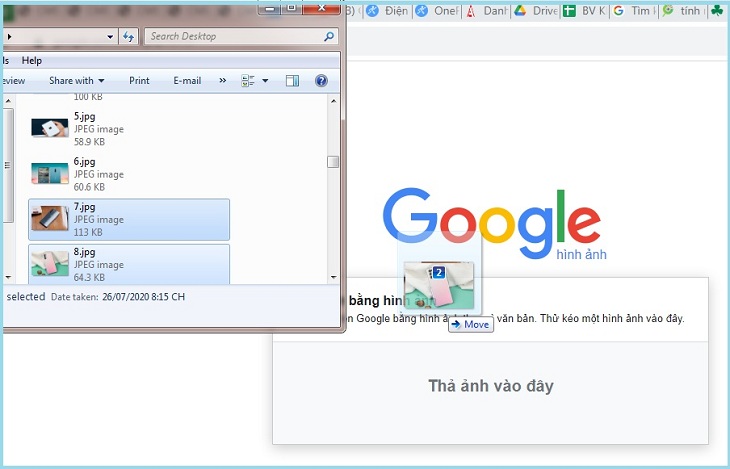Click the nav pane scroll up arrow
The width and height of the screenshot is (730, 469).
pyautogui.click(x=8, y=101)
